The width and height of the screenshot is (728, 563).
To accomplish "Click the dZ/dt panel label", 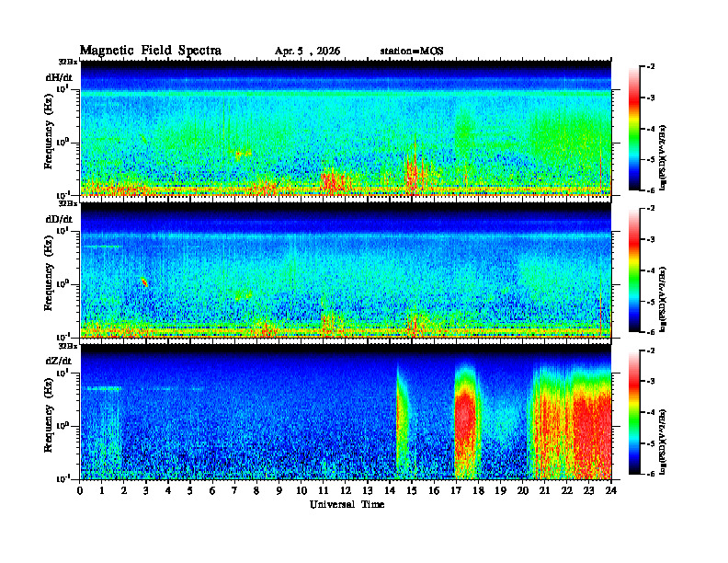I will click(x=59, y=361).
